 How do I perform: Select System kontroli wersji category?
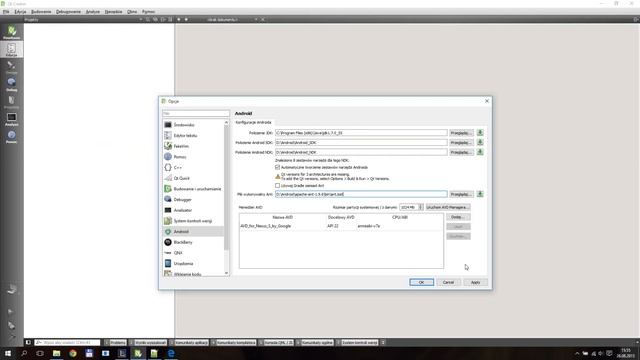[x=193, y=221]
